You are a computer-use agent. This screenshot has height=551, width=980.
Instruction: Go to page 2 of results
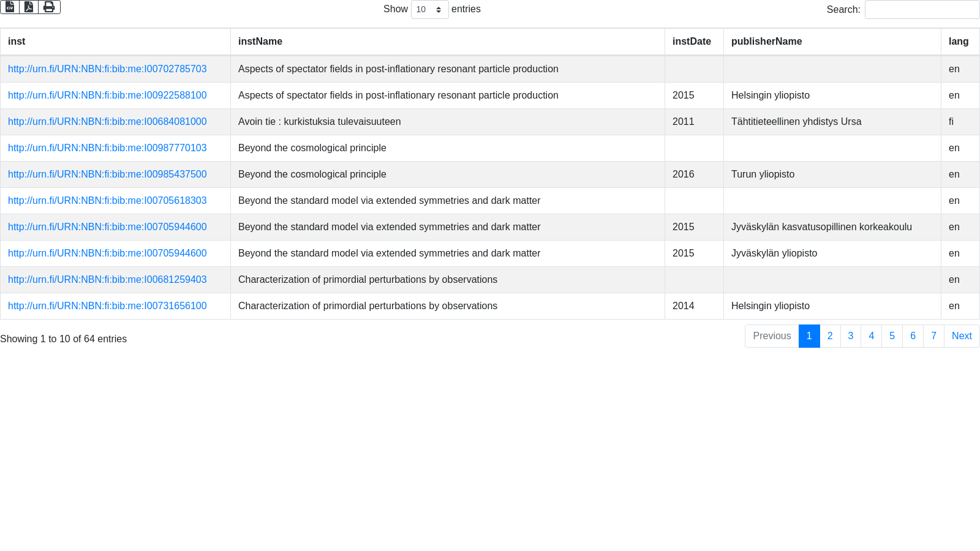(x=830, y=336)
